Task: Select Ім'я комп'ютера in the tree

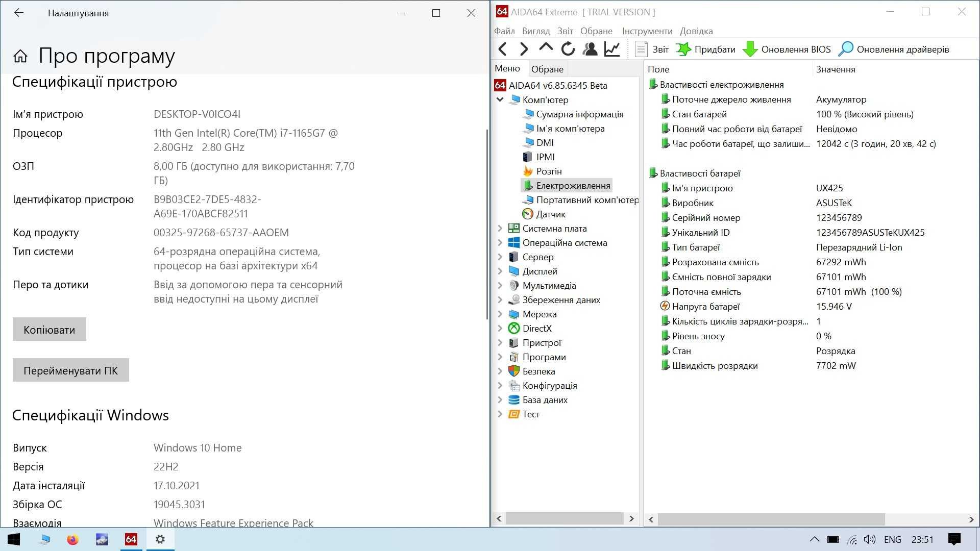Action: [570, 128]
